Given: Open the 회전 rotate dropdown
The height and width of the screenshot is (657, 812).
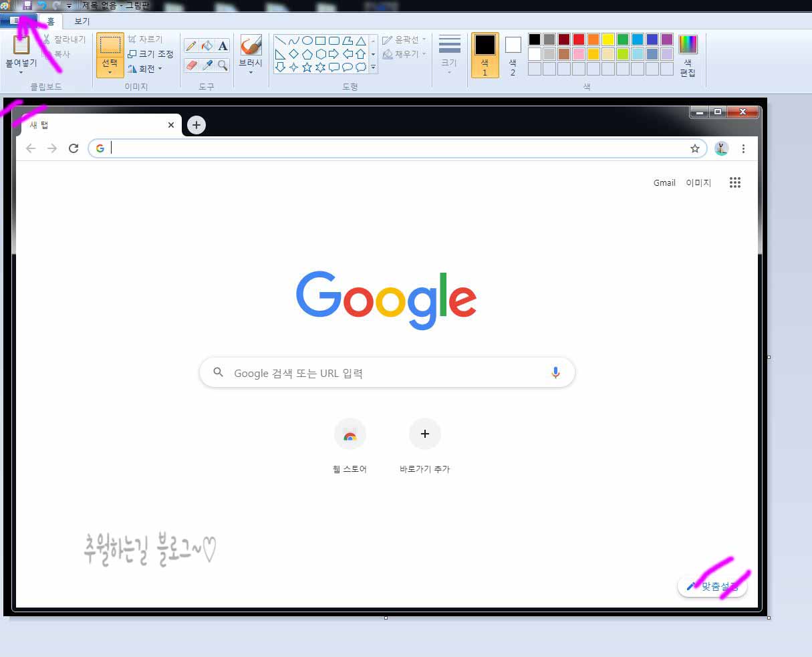Looking at the screenshot, I should click(145, 69).
